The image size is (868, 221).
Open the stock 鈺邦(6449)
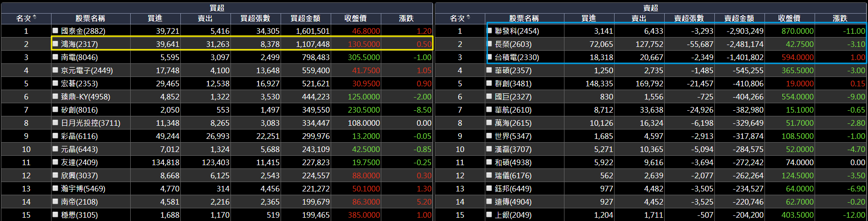pos(513,189)
